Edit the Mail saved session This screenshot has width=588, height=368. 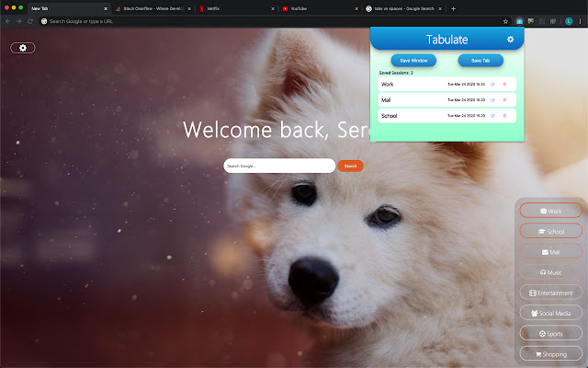pos(492,100)
